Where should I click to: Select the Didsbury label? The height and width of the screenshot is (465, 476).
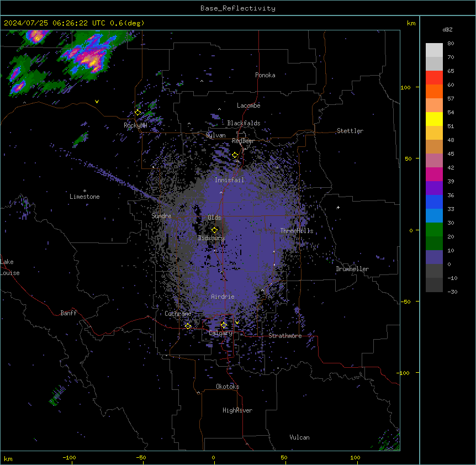click(x=211, y=238)
